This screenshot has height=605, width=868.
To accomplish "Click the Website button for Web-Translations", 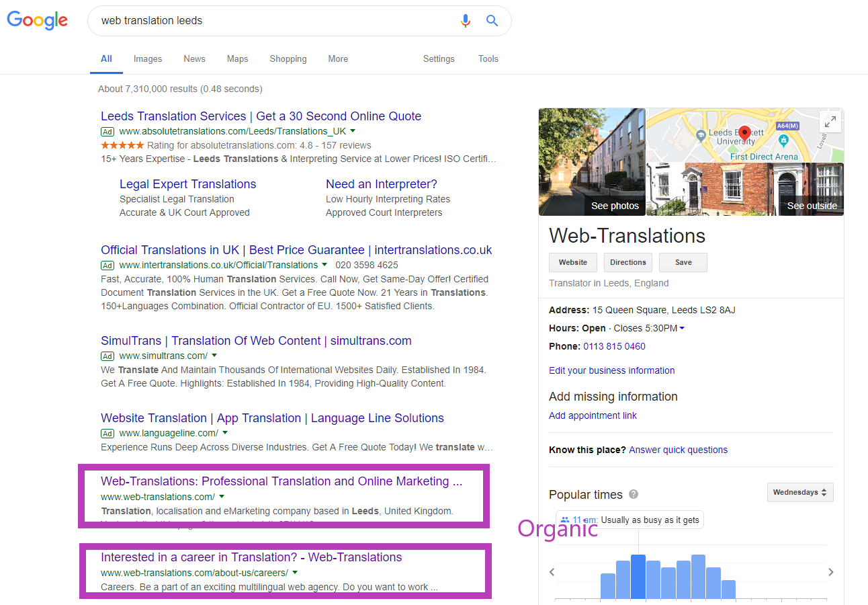I will (573, 263).
